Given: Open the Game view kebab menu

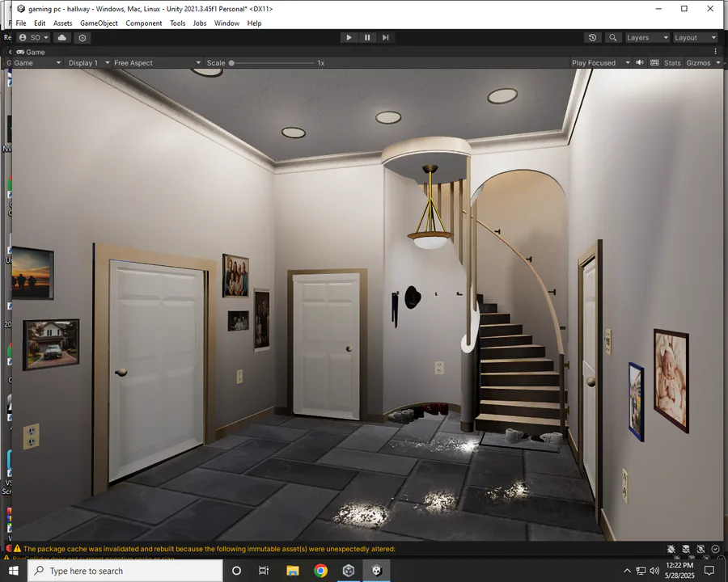Looking at the screenshot, I should tap(716, 52).
